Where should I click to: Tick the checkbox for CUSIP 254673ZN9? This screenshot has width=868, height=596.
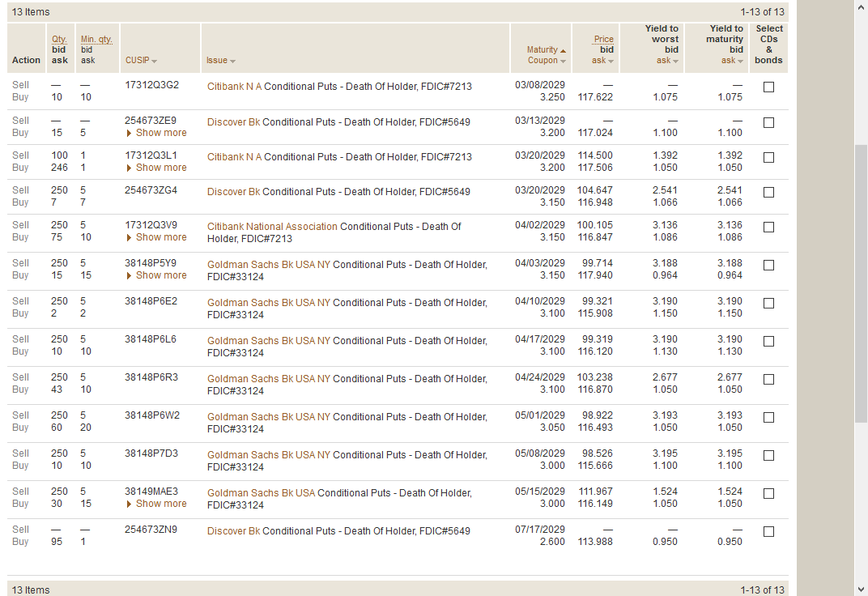pyautogui.click(x=768, y=532)
